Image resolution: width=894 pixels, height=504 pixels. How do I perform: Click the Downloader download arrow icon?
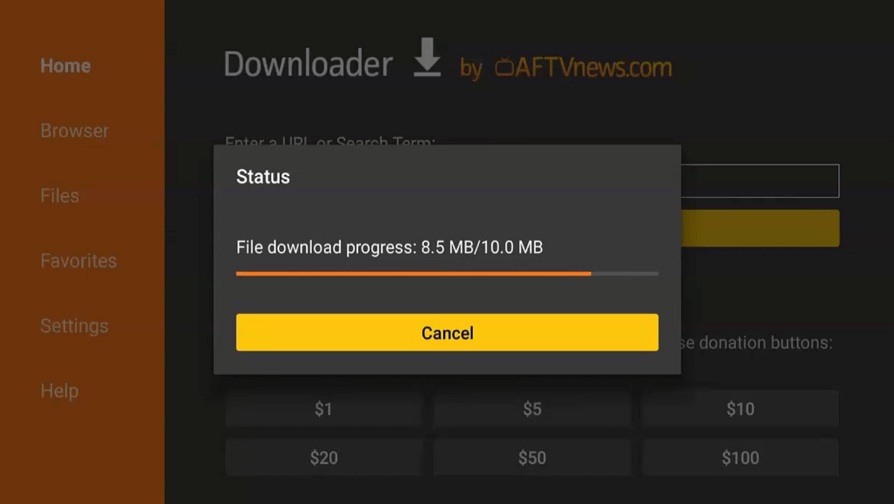427,57
